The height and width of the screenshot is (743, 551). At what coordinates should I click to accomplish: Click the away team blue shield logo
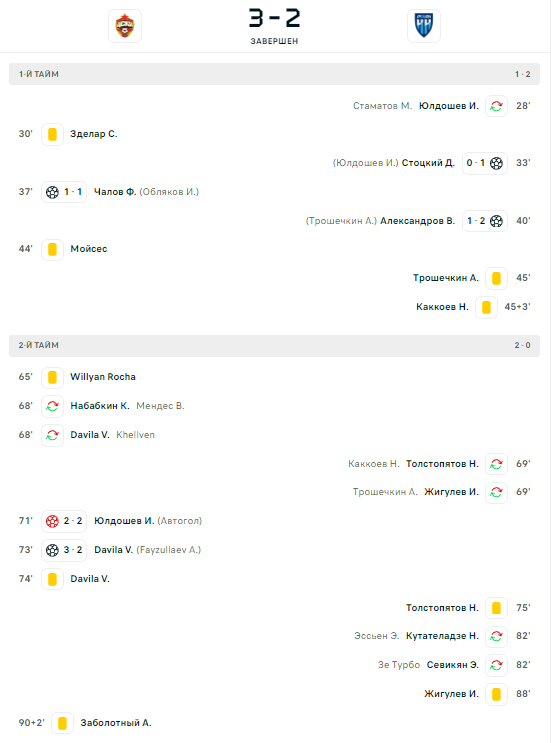(424, 26)
